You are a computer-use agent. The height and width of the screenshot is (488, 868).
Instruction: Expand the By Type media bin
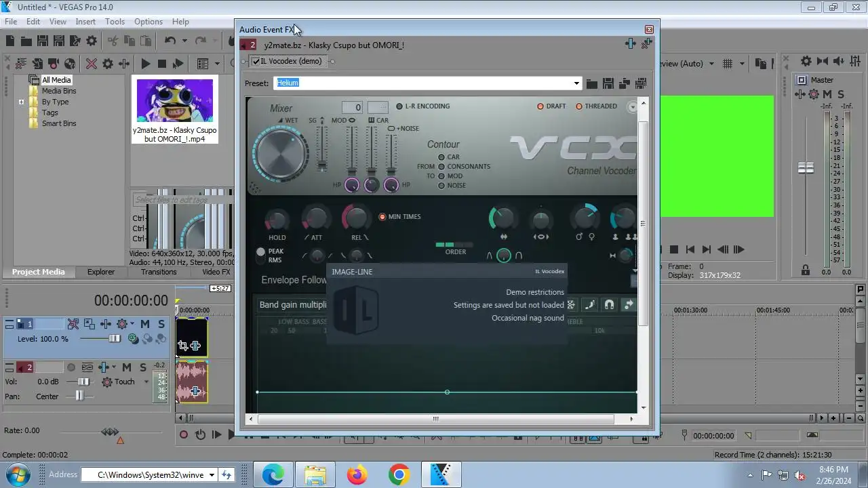(x=21, y=102)
